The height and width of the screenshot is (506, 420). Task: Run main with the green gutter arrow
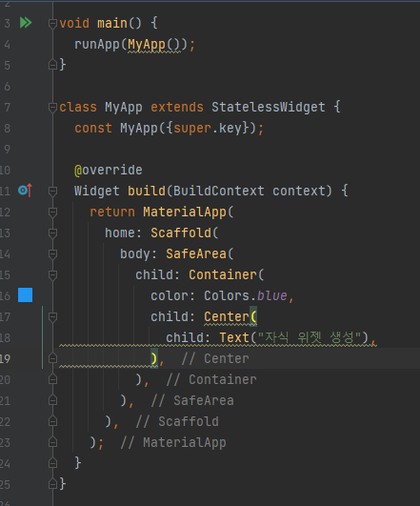pyautogui.click(x=26, y=23)
